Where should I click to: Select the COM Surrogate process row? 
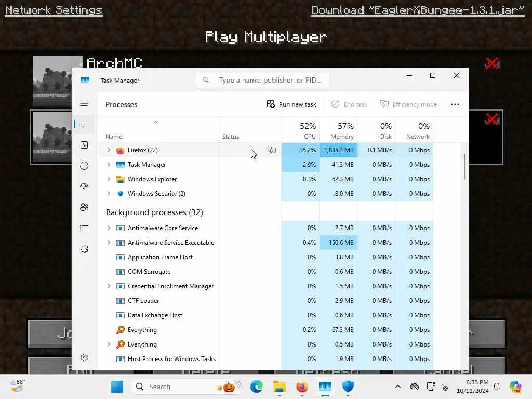[265, 271]
